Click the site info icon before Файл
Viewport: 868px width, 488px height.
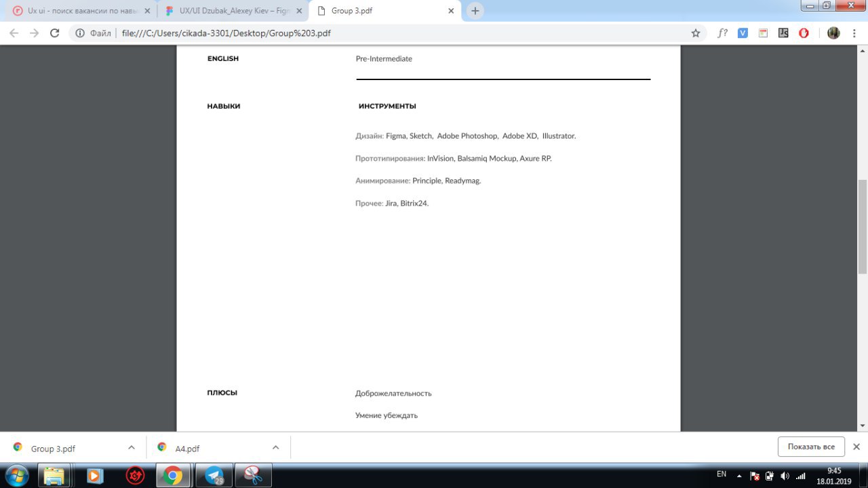tap(80, 33)
